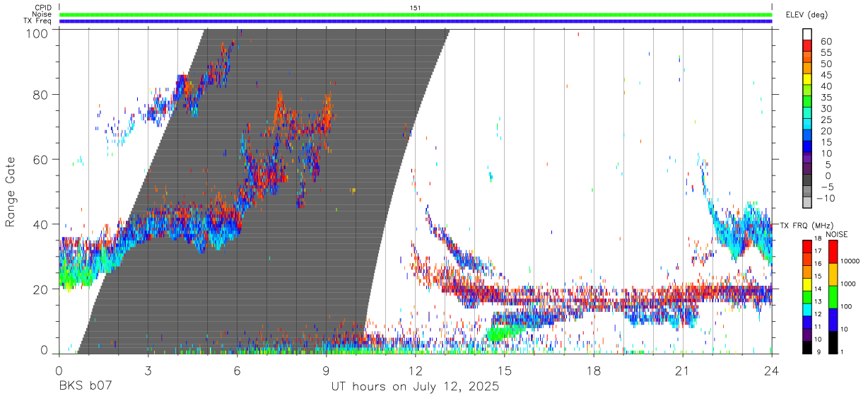868x401 pixels.
Task: Click the Range Gate axis title
Action: coord(11,192)
